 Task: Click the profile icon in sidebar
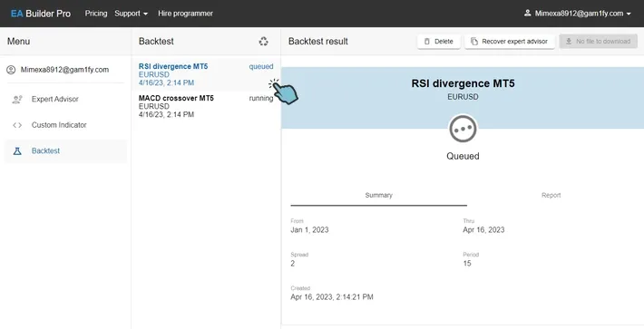pos(11,70)
